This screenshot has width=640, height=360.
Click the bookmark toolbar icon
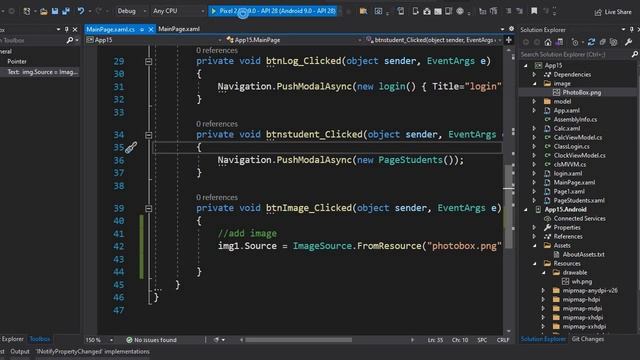534,11
